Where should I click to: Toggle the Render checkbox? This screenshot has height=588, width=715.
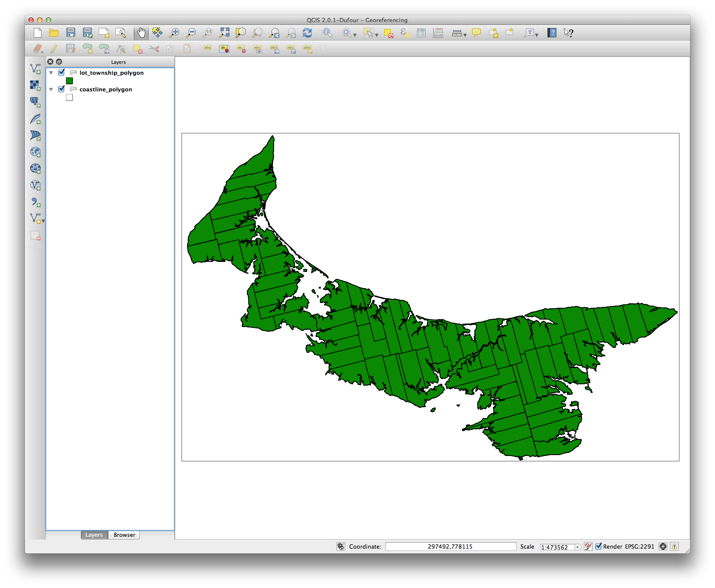[x=599, y=546]
